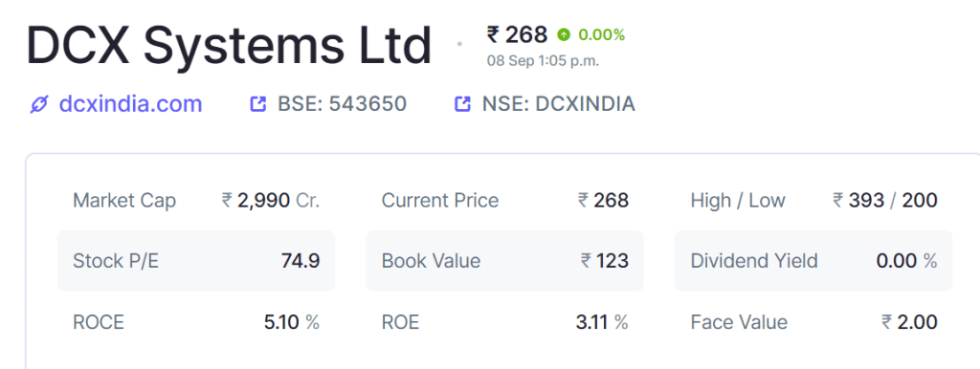Select the Book Value ratio row
Image resolution: width=980 pixels, height=369 pixels.
tap(505, 260)
